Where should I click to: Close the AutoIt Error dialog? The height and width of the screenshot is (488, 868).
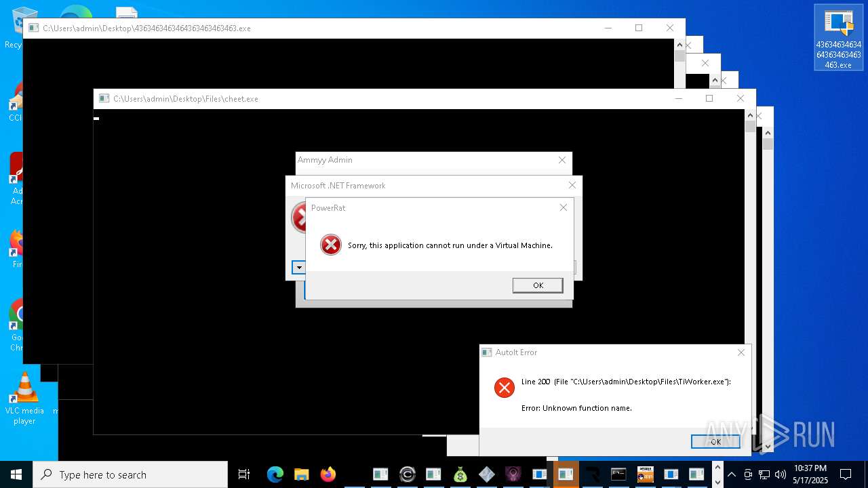(741, 352)
